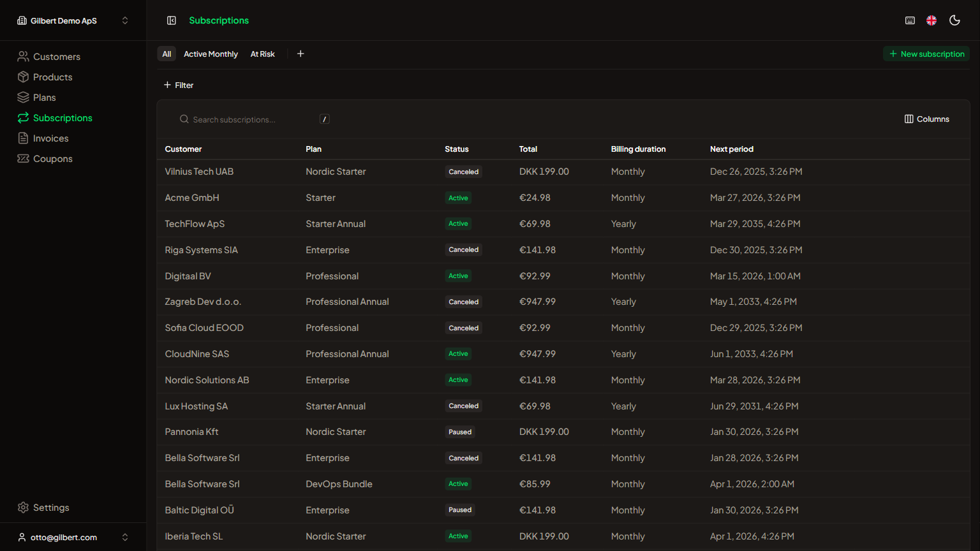Open the Settings gear

[x=23, y=507]
